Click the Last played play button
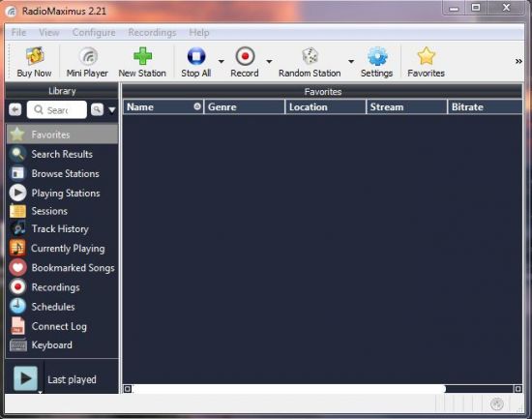 pos(25,378)
